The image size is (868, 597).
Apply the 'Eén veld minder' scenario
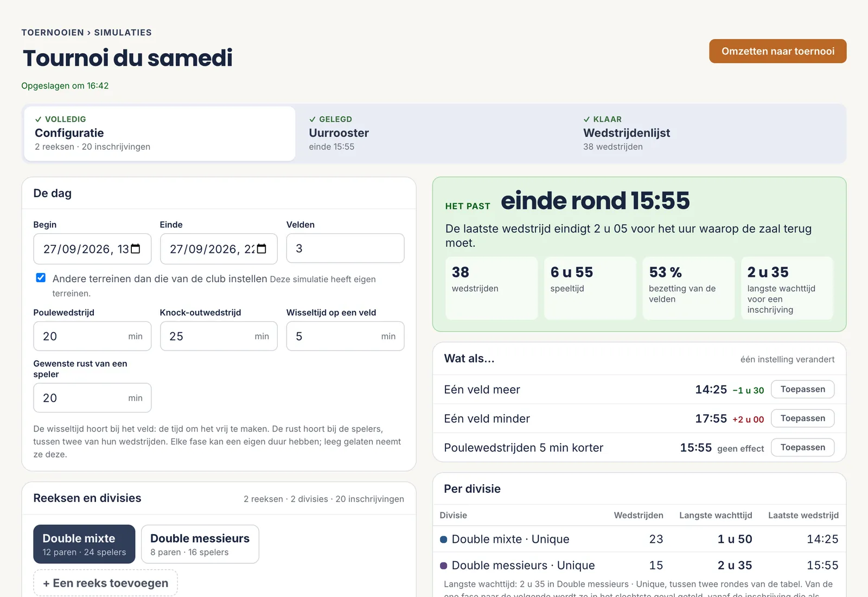802,418
